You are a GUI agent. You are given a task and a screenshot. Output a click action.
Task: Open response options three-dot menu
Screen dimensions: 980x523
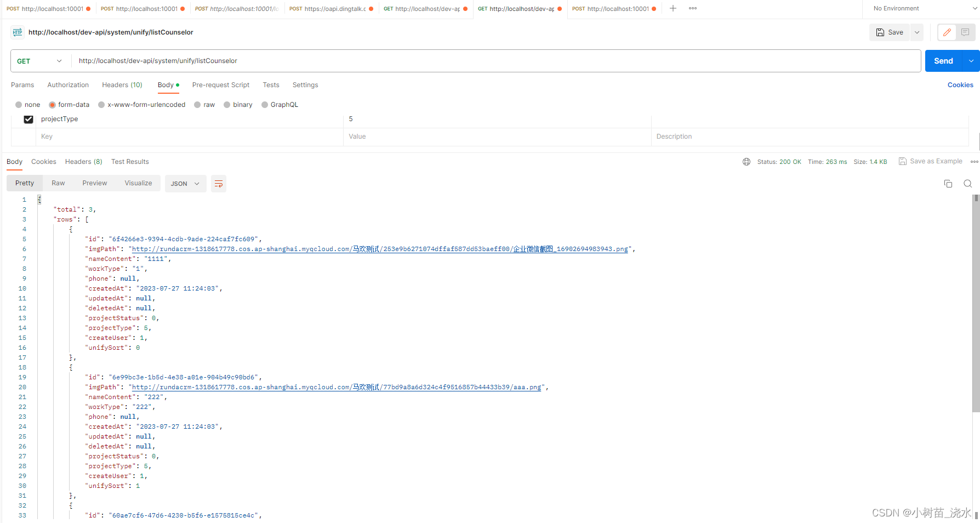(974, 162)
